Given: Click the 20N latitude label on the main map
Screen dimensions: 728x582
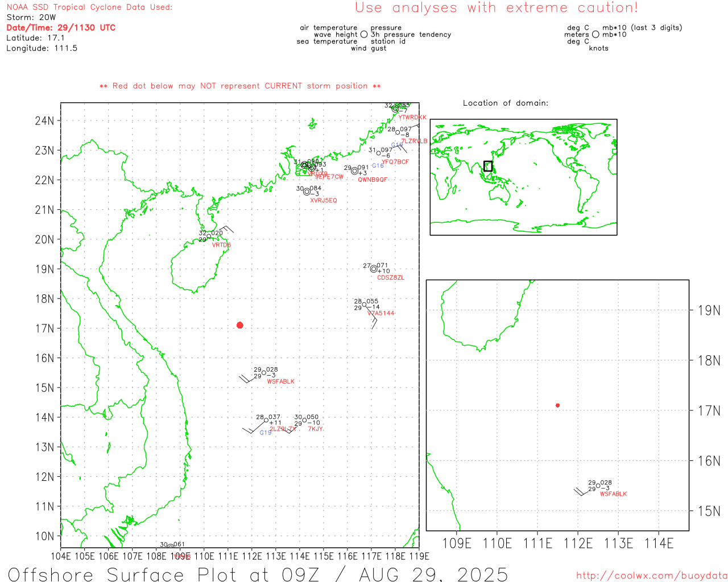Looking at the screenshot, I should (45, 239).
